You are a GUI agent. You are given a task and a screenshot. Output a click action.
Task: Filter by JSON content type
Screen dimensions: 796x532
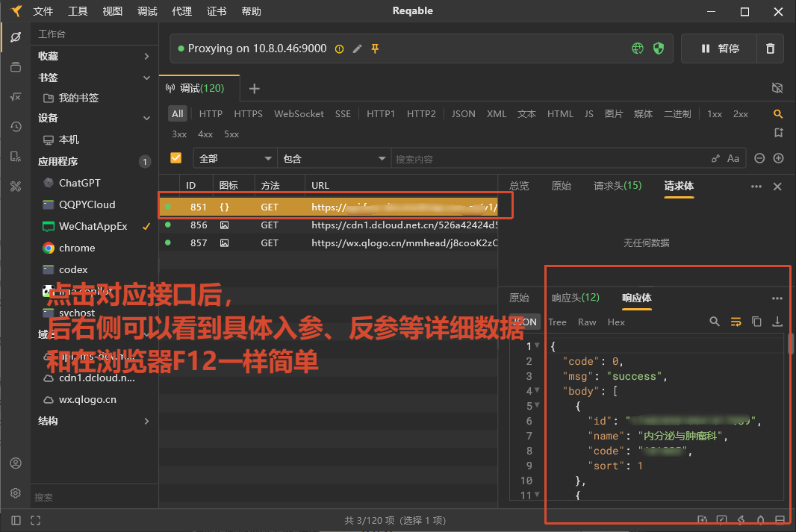464,114
